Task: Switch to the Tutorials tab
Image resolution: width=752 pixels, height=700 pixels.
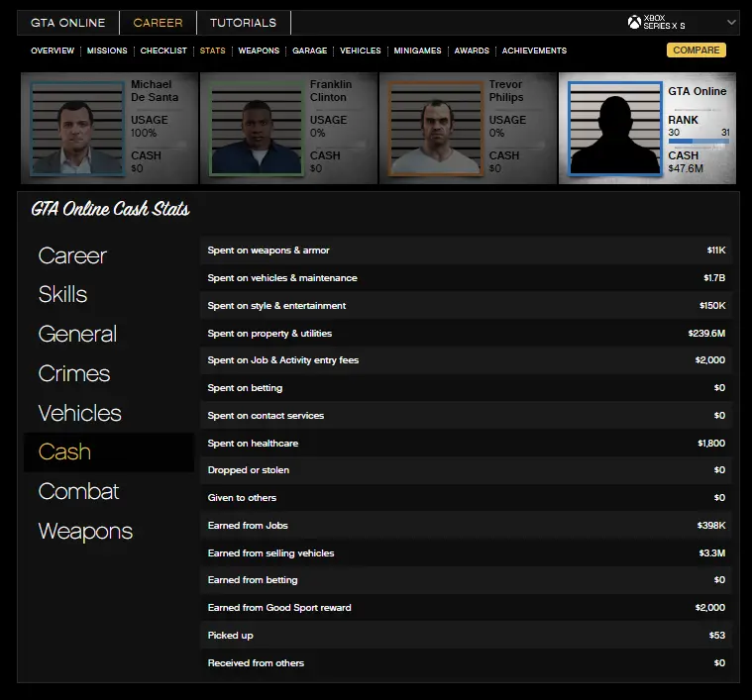Action: pos(243,23)
